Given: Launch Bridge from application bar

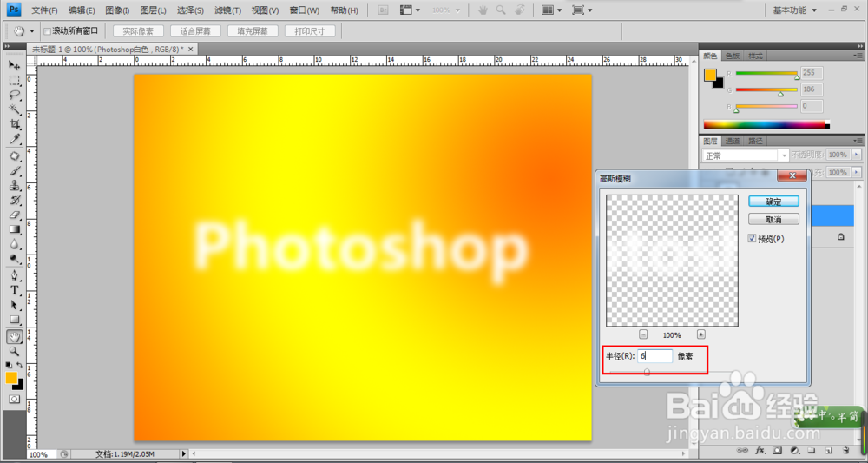Looking at the screenshot, I should click(x=382, y=10).
